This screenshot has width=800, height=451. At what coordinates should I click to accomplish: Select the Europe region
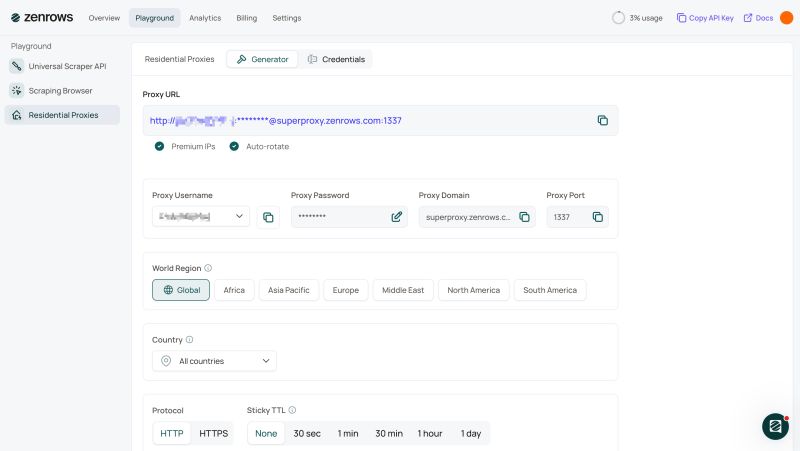(346, 290)
